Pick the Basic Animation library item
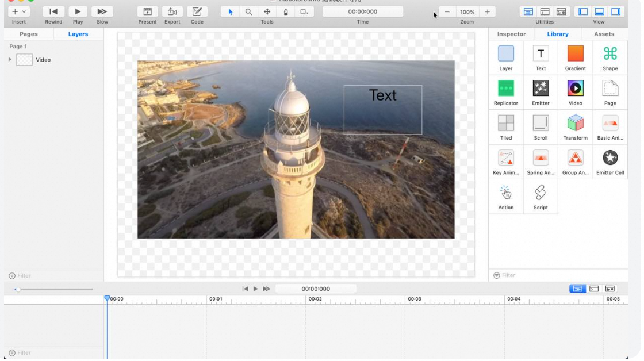 (610, 127)
